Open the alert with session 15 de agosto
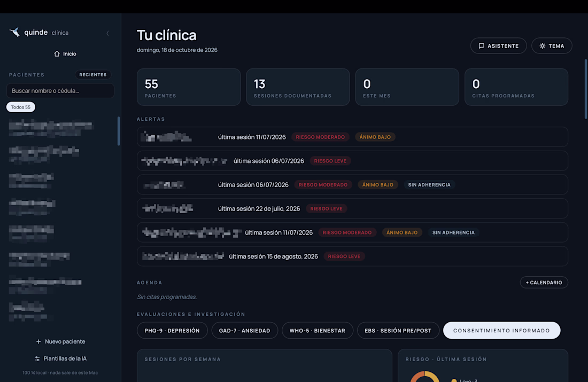 [x=352, y=256]
